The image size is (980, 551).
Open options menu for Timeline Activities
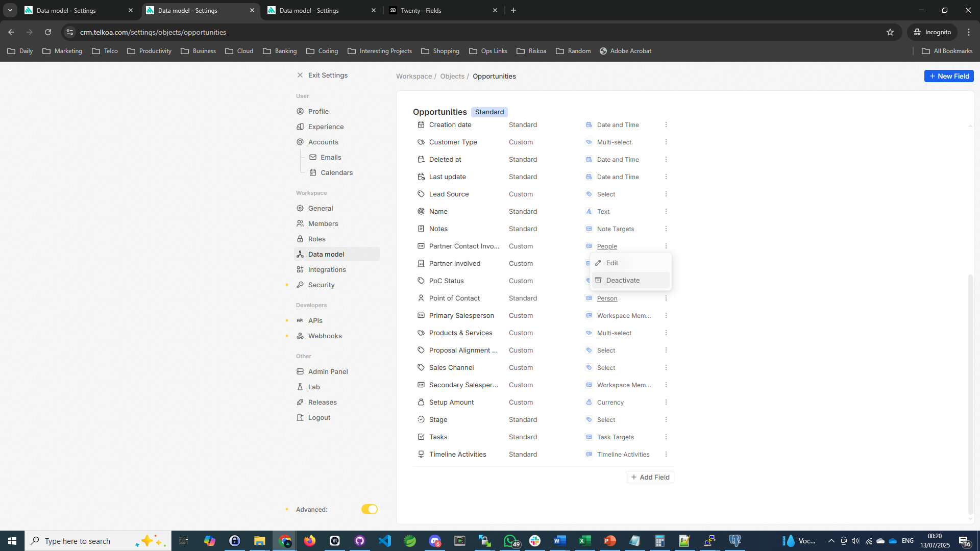[x=666, y=454]
